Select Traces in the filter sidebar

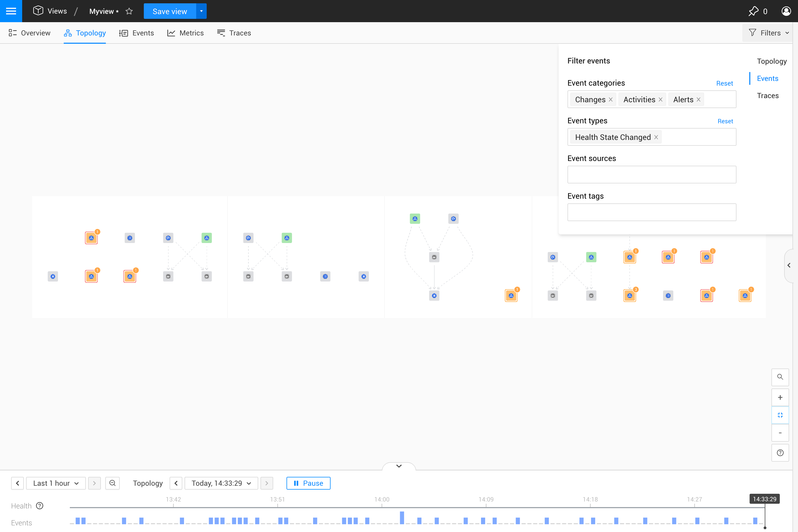coord(768,96)
